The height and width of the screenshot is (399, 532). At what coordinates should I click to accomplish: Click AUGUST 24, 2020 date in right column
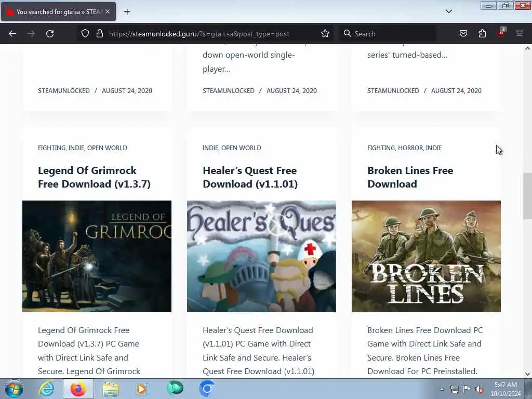pyautogui.click(x=456, y=90)
